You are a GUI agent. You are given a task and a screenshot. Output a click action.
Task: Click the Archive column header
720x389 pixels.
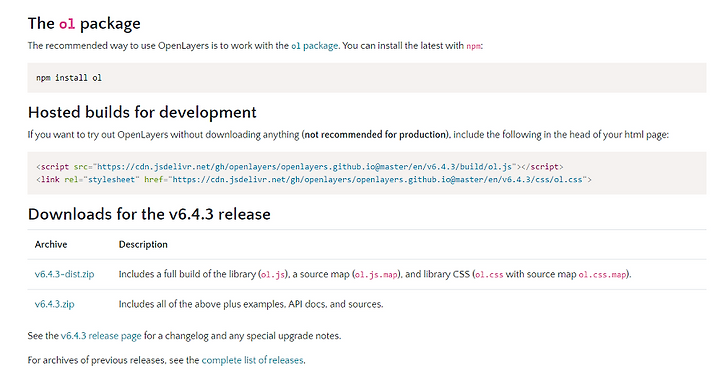[x=51, y=244]
